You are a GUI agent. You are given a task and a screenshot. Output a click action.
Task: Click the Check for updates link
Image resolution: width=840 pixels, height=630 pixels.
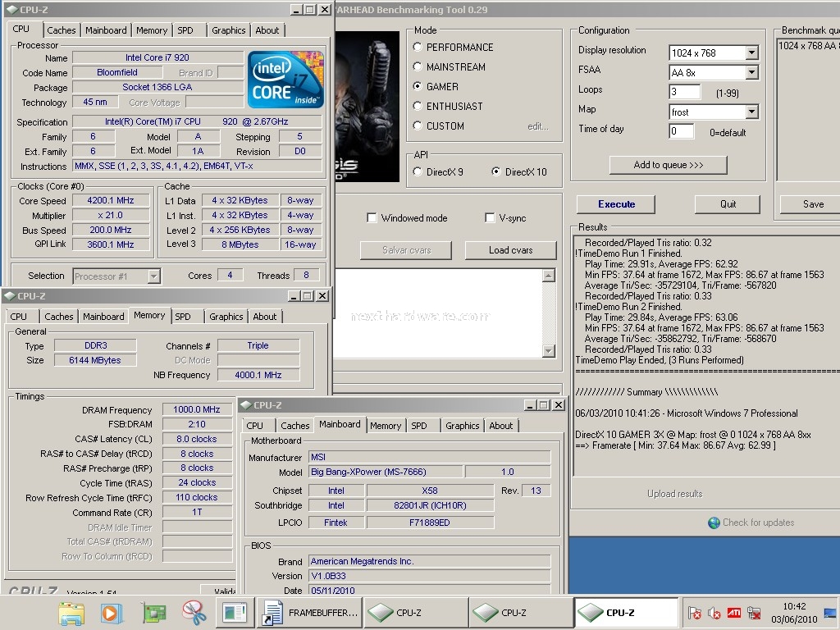point(758,523)
